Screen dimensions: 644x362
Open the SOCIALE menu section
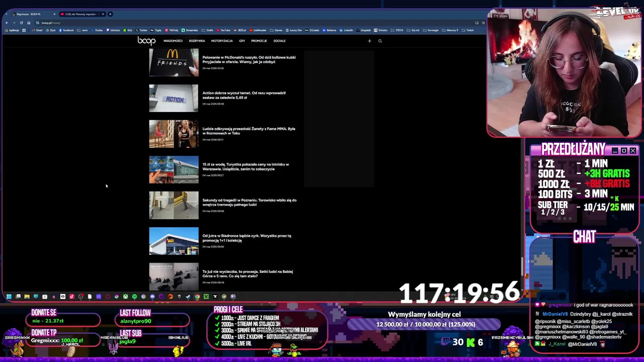coord(279,41)
